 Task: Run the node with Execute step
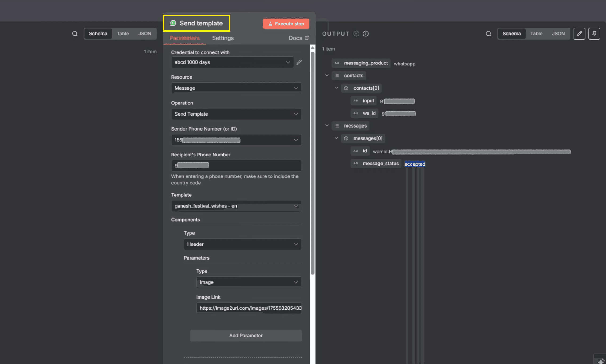286,24
